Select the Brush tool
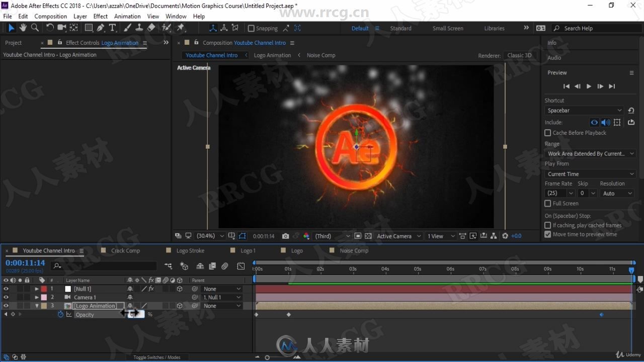Screen dimensions: 644x362 pyautogui.click(x=128, y=28)
